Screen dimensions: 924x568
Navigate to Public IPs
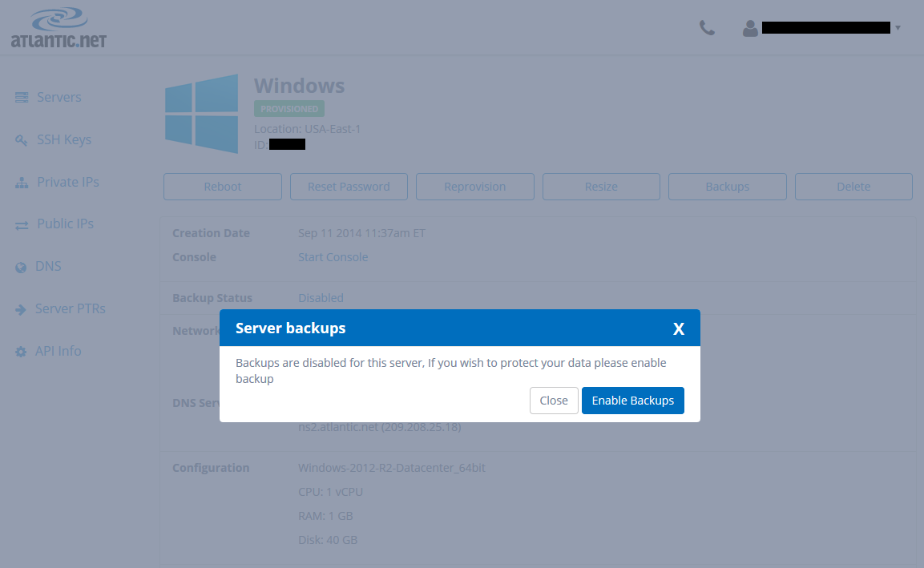point(66,224)
